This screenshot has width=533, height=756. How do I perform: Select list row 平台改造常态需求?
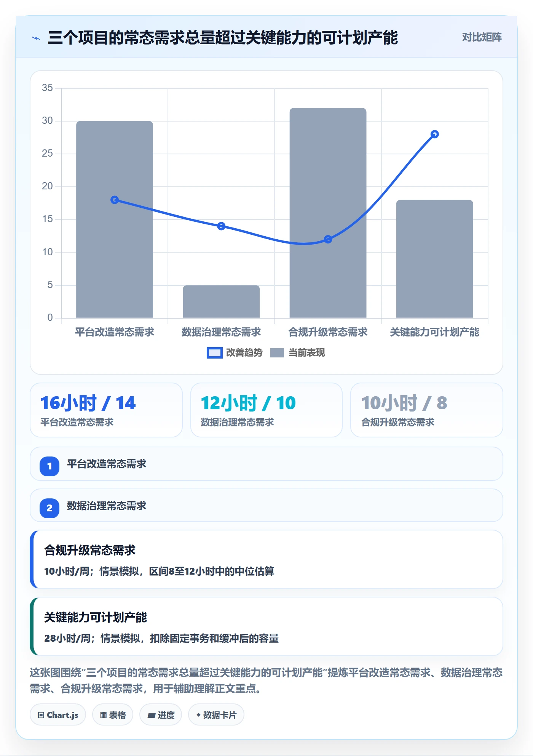266,464
